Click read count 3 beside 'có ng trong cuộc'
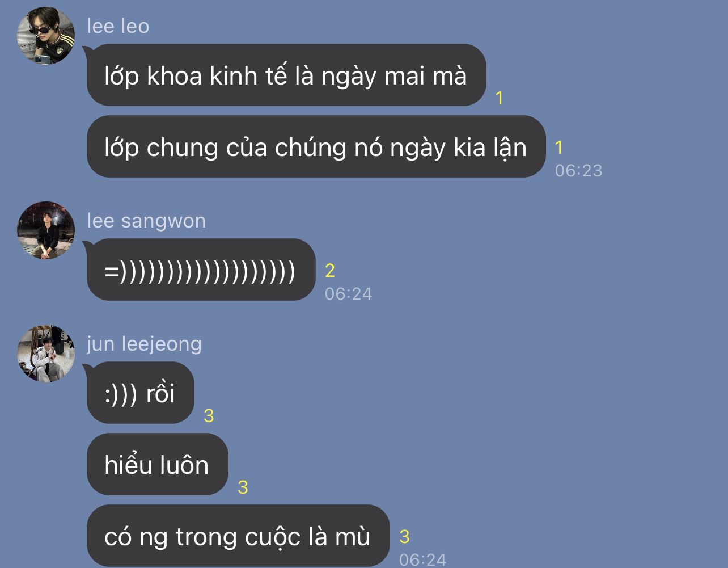Viewport: 728px width, 568px height. coord(404,537)
